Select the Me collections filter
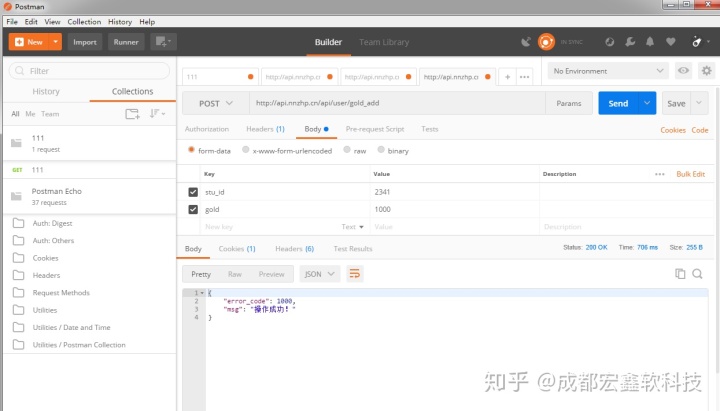This screenshot has height=411, width=720. [x=30, y=114]
